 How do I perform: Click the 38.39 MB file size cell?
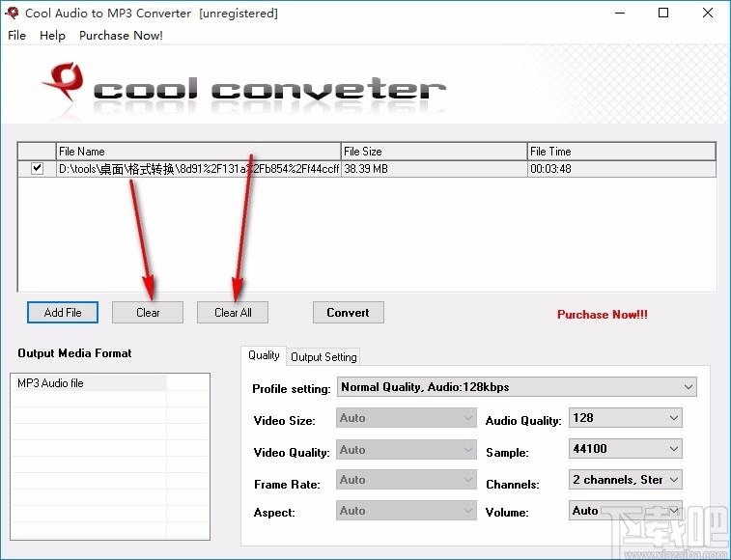(434, 169)
